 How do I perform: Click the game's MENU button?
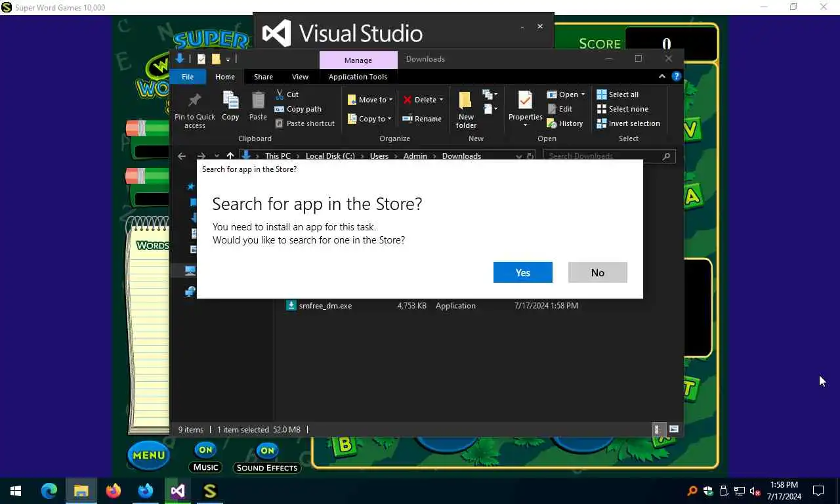149,455
